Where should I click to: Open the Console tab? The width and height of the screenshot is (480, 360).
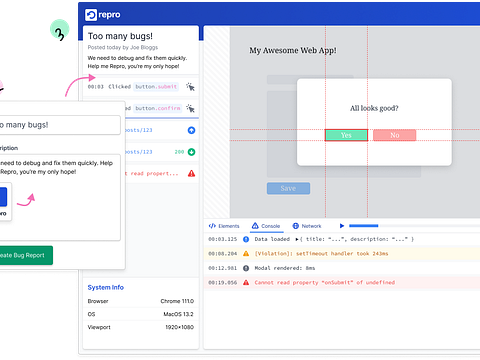[266, 226]
